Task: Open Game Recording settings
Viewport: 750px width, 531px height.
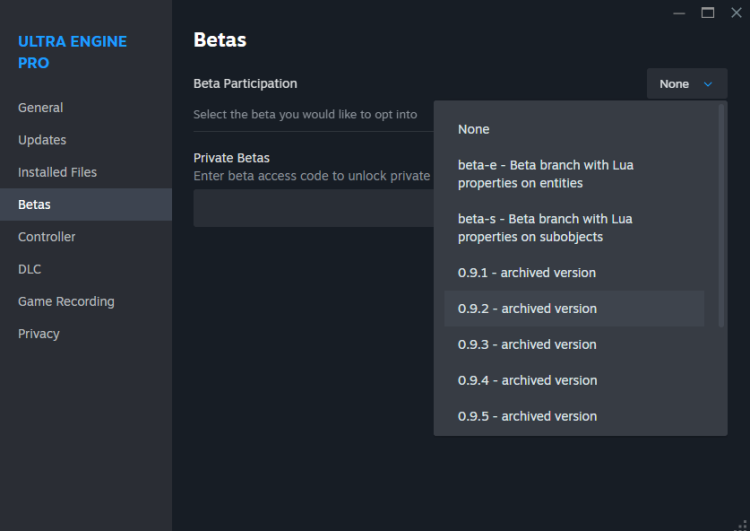Action: click(66, 302)
